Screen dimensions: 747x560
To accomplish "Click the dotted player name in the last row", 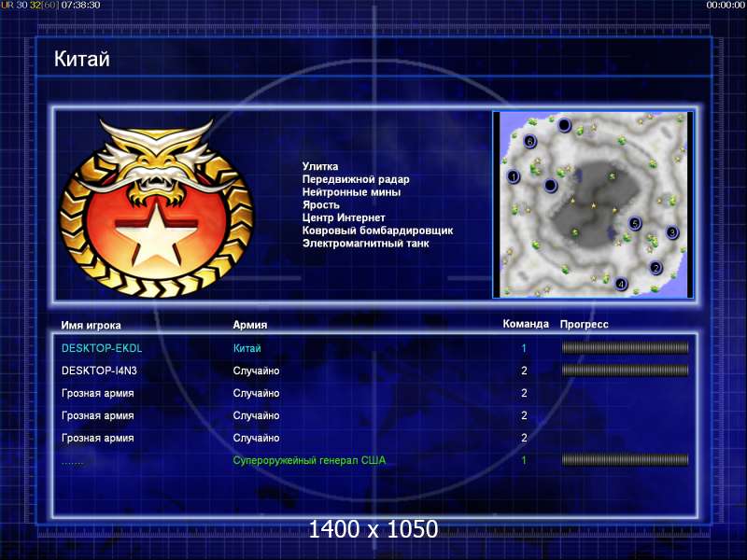I will pyautogui.click(x=72, y=462).
